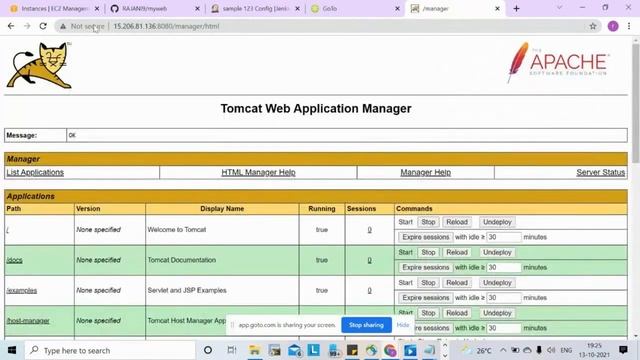The height and width of the screenshot is (360, 640).
Task: Click the OneDrive cloud tray icon
Action: coord(527,350)
